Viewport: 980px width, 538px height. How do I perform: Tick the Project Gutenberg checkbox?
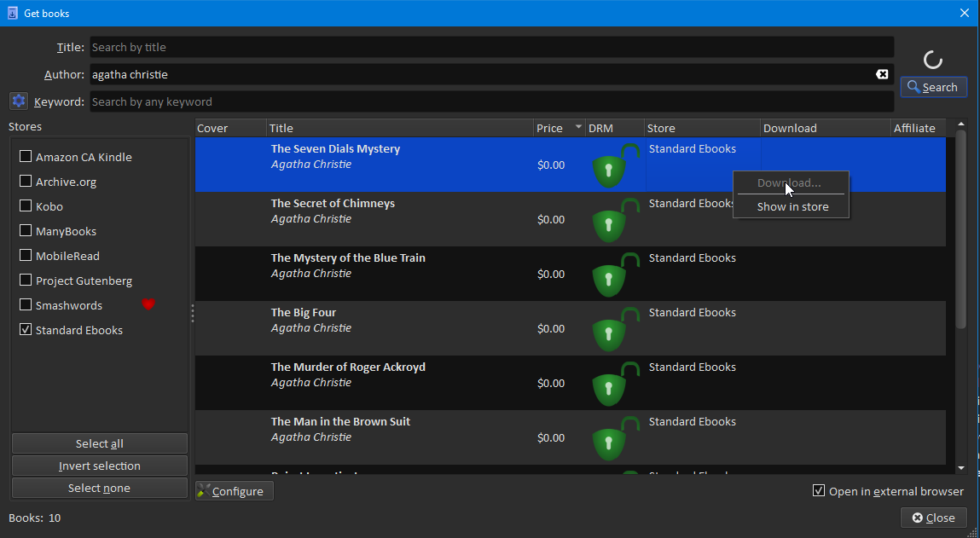coord(26,280)
